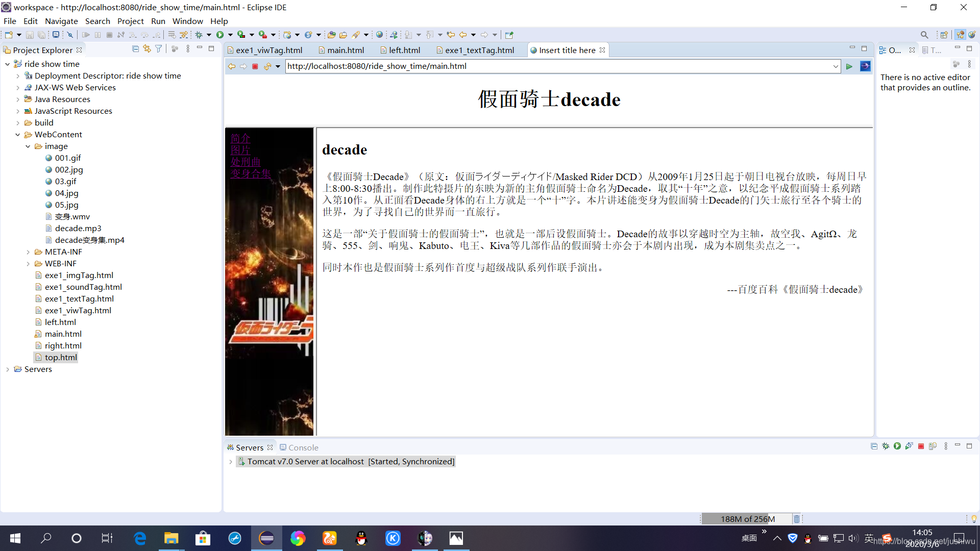Click the green Go to URL arrow
This screenshot has width=980, height=551.
point(849,66)
